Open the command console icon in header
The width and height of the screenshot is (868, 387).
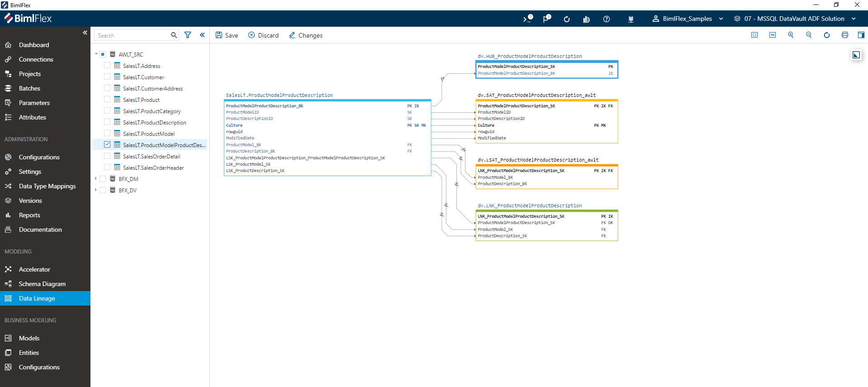(528, 19)
